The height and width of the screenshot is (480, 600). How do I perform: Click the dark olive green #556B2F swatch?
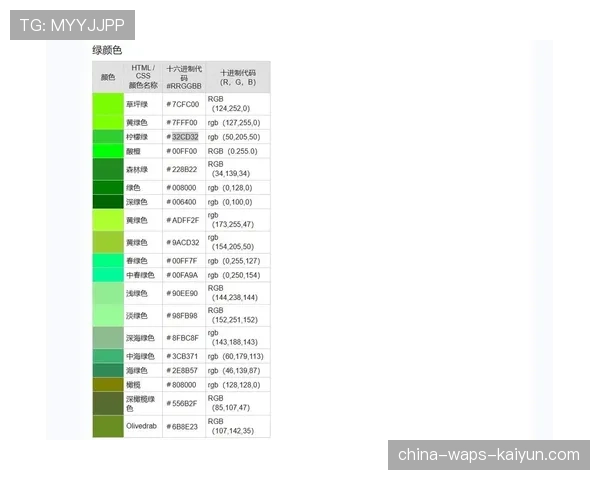108,403
